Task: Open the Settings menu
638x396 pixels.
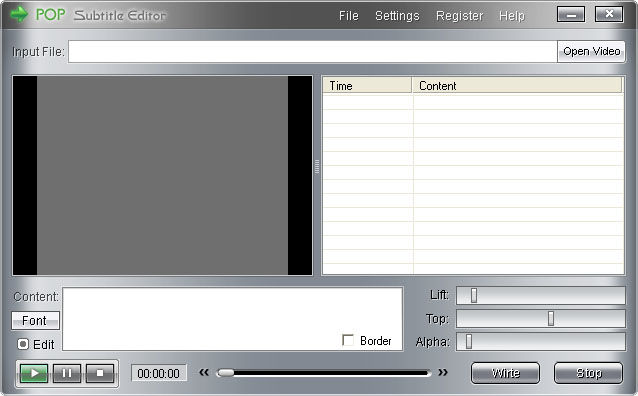Action: tap(397, 16)
